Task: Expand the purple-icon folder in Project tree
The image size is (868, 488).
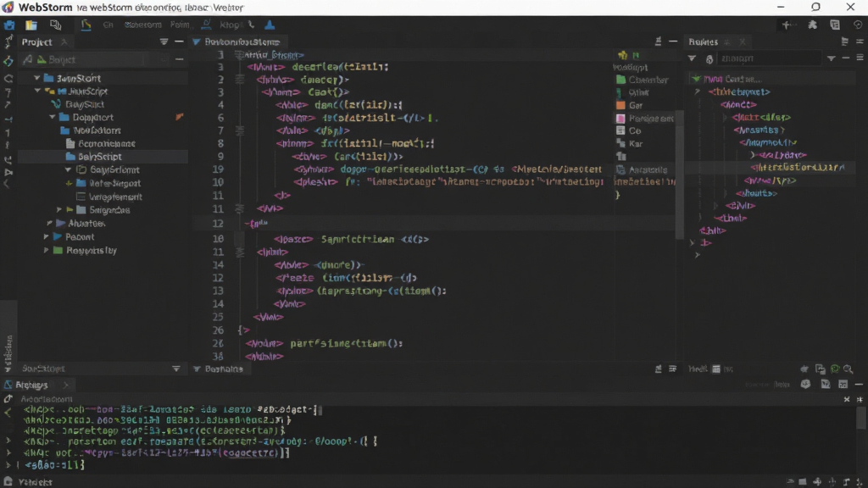Action: tap(49, 224)
